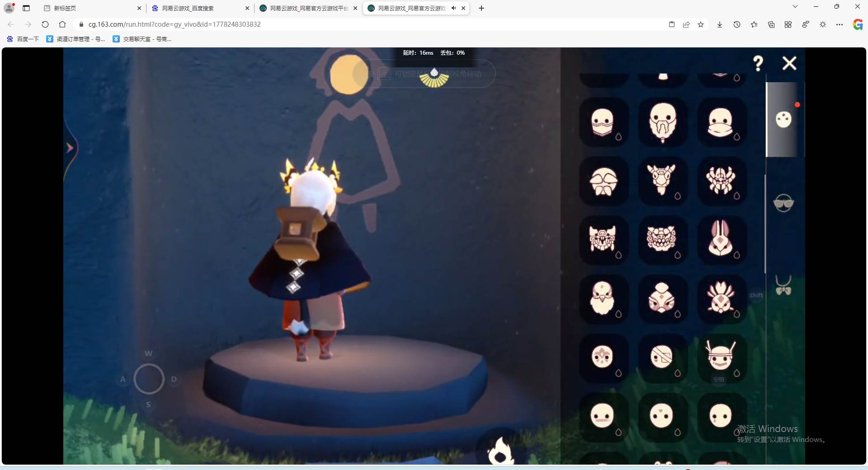Open the tab actions menu icon

pyautogui.click(x=26, y=8)
